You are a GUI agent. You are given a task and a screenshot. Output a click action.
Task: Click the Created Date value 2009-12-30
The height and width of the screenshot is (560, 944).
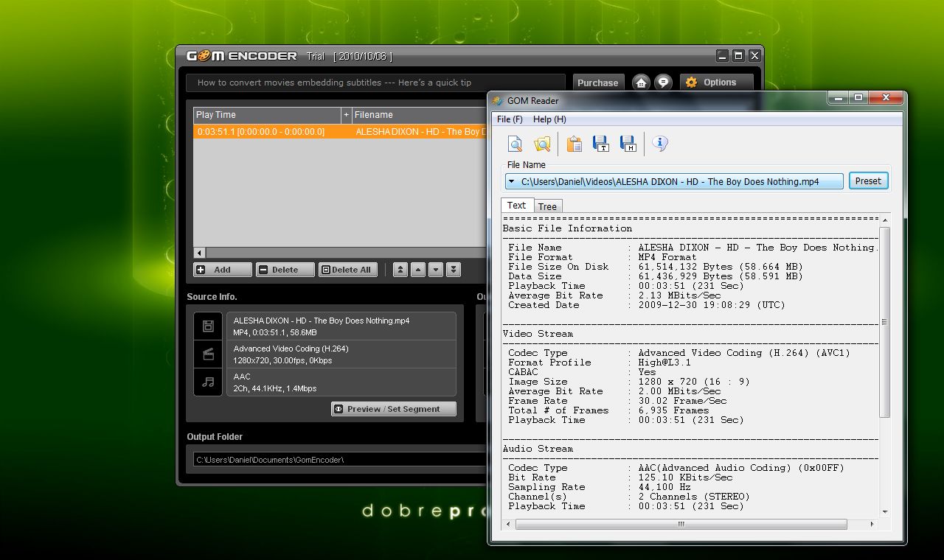click(712, 305)
